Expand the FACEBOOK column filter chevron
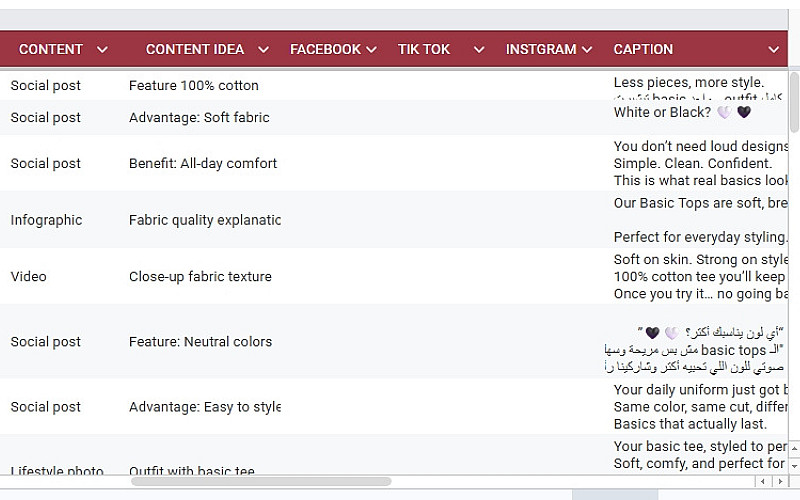Viewport: 800px width, 500px height. click(371, 50)
